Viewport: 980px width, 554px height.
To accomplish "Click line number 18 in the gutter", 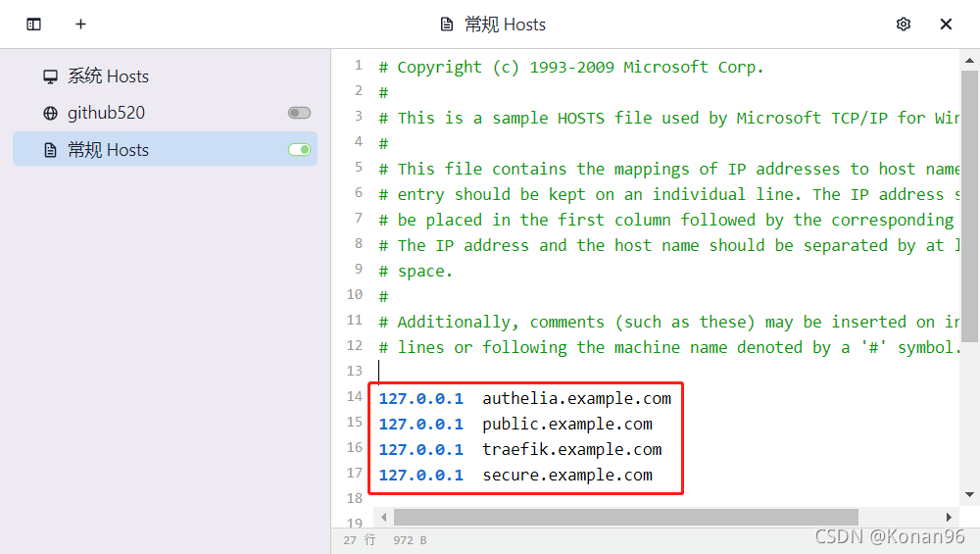I will [x=355, y=499].
